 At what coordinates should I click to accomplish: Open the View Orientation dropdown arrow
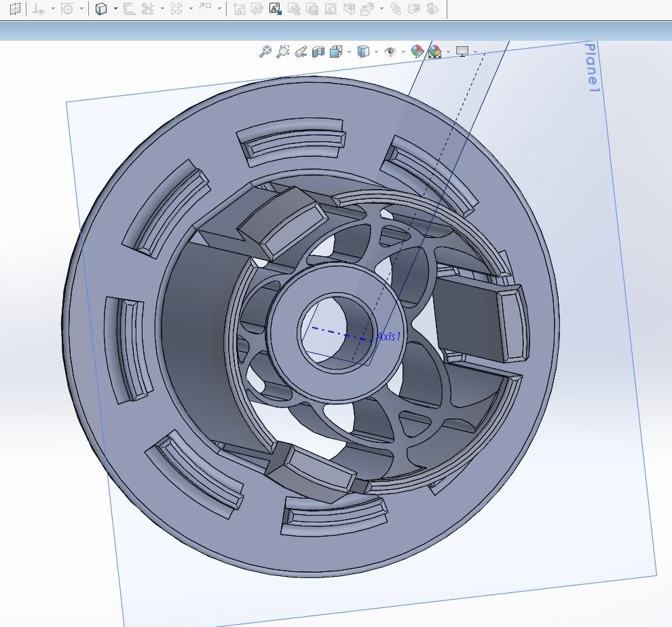tap(349, 52)
